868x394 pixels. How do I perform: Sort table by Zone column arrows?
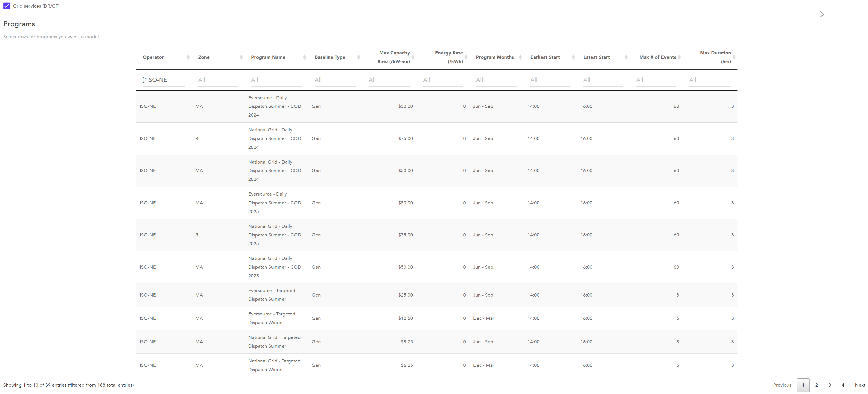[x=241, y=57]
